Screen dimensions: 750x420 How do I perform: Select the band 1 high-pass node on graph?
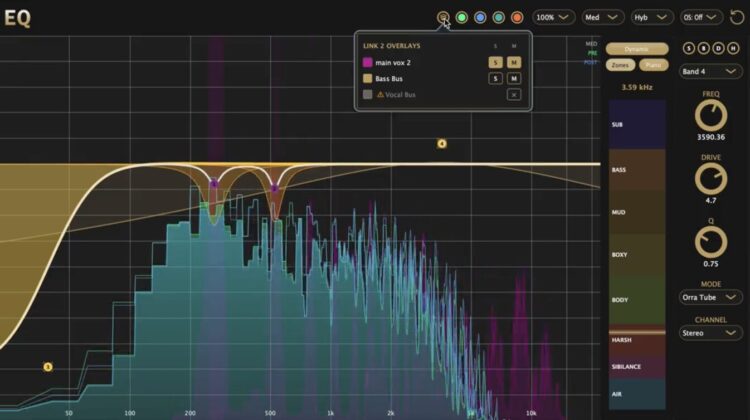47,367
